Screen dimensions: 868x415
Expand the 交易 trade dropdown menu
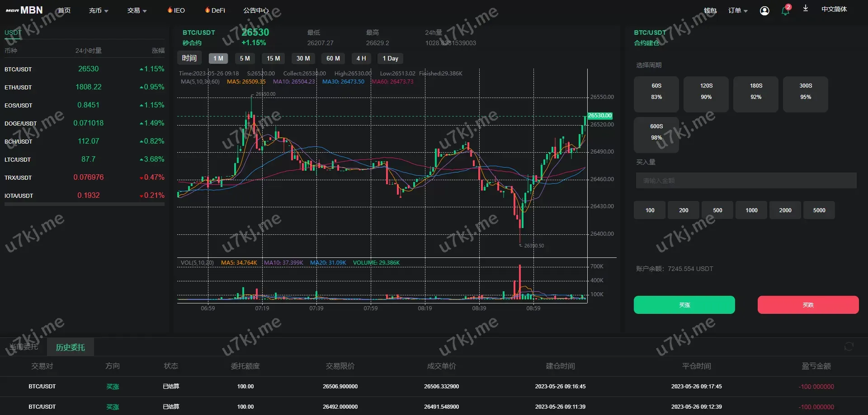[x=137, y=10]
